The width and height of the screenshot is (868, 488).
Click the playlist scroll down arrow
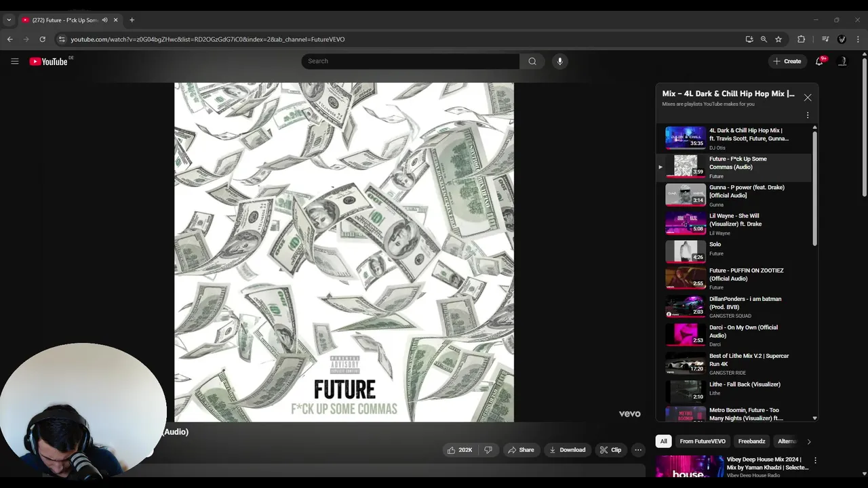pyautogui.click(x=814, y=418)
